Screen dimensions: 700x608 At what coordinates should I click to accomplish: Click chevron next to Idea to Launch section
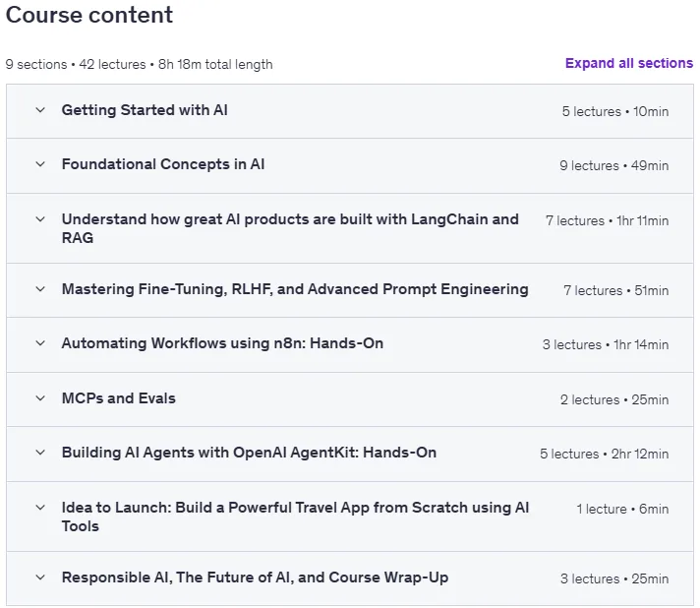[x=40, y=508]
